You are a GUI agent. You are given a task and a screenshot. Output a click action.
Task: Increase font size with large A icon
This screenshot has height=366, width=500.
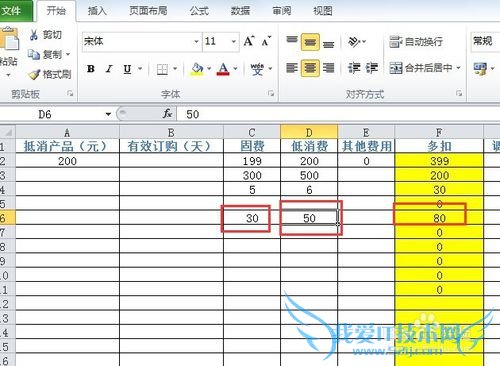pos(249,41)
